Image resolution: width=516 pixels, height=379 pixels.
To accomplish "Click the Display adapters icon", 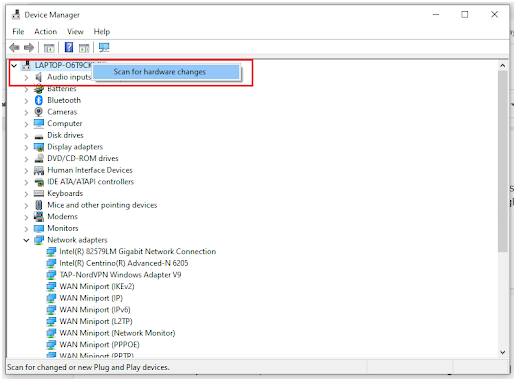I will click(39, 147).
